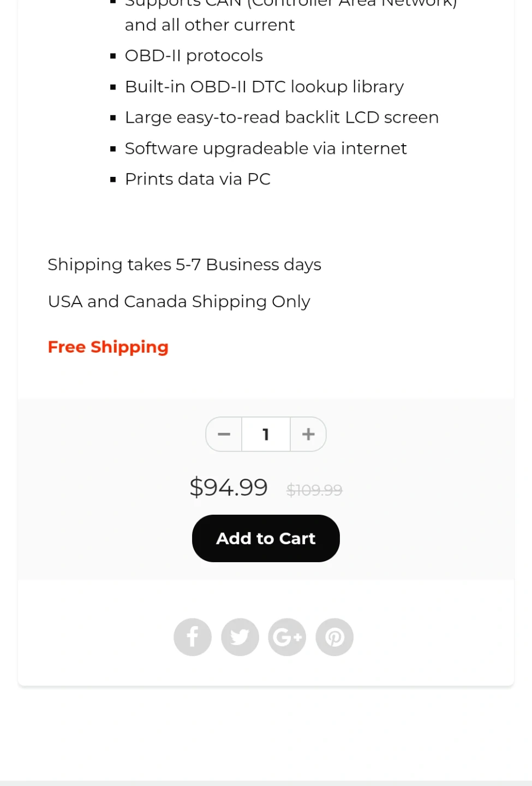Viewport: 532px width, 786px height.
Task: Click the 'Shipping takes 5-7 Business days' text
Action: coord(184,265)
